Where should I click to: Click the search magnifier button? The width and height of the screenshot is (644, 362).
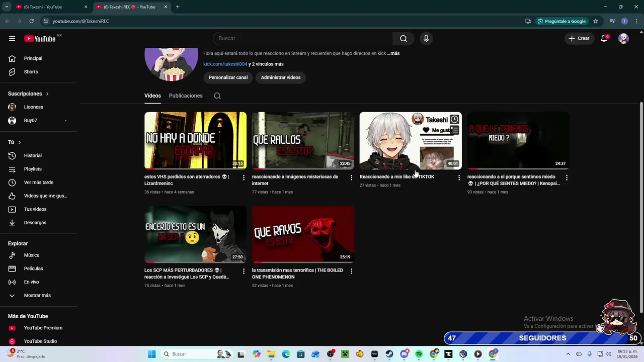click(x=404, y=38)
